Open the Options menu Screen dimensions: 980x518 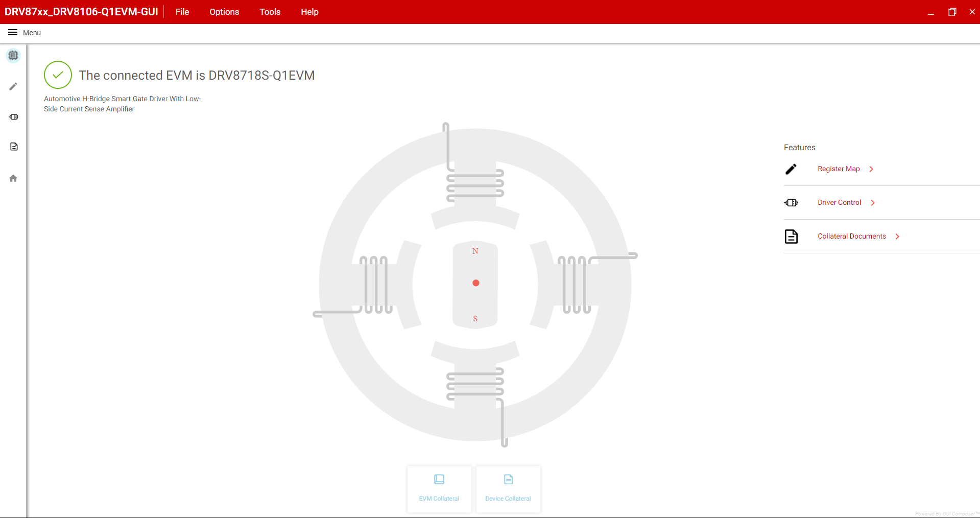pyautogui.click(x=224, y=12)
